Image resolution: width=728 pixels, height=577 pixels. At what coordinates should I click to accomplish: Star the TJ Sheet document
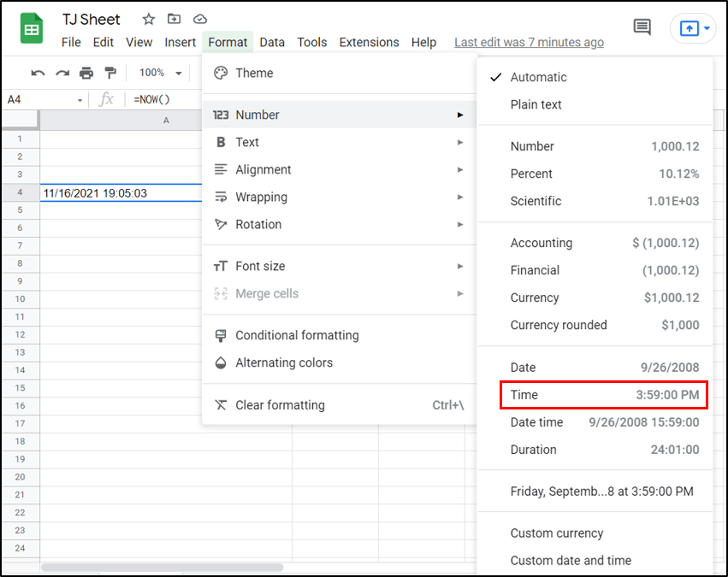tap(149, 19)
